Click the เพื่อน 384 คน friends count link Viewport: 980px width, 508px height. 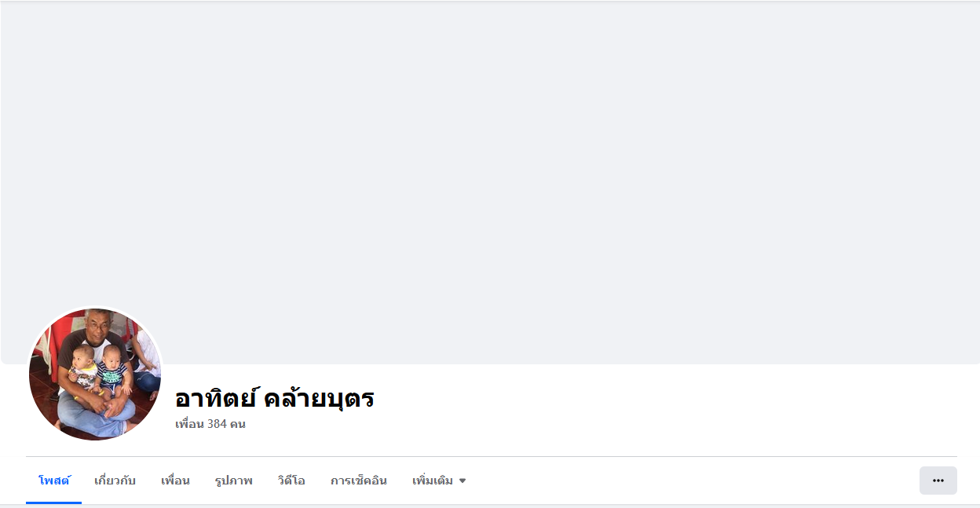pyautogui.click(x=210, y=424)
